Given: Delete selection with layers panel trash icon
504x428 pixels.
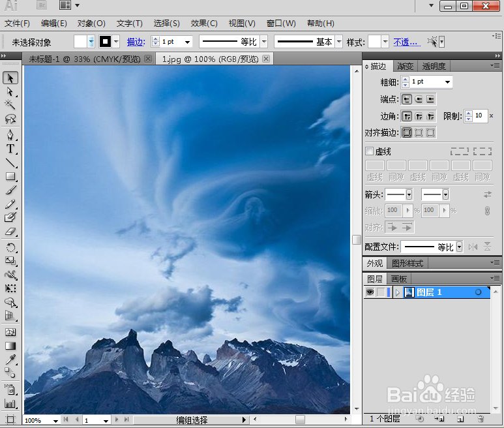Looking at the screenshot, I should tap(481, 419).
